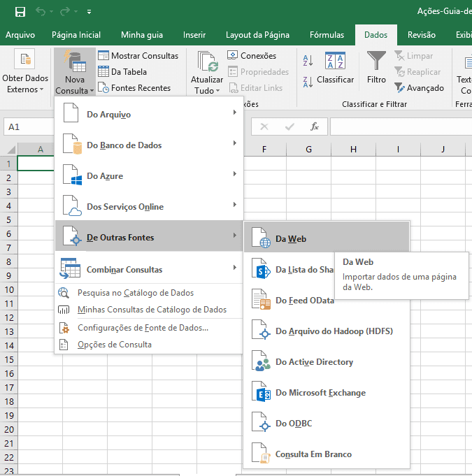
Task: Click the Atualizar Tudo refresh icon
Action: [207, 63]
